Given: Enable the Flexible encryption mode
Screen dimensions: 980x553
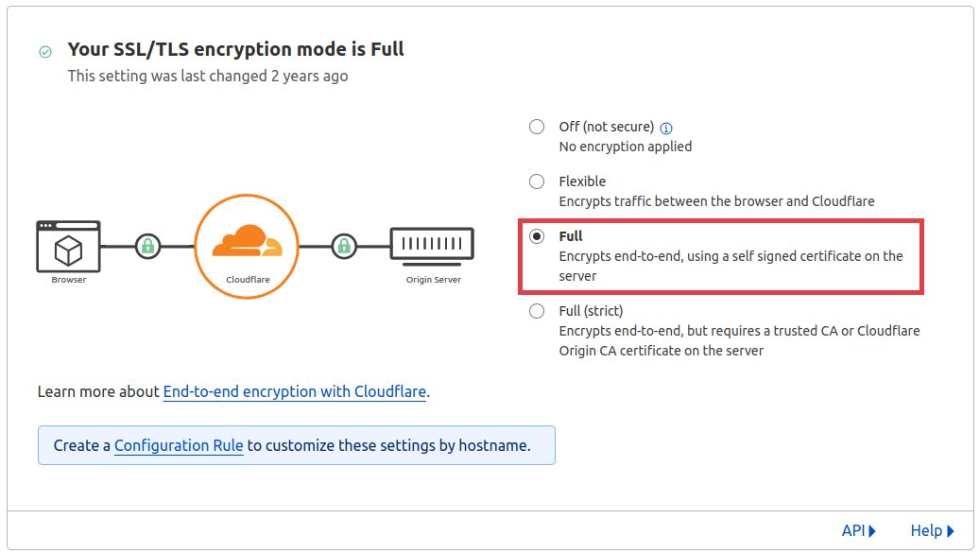Looking at the screenshot, I should [537, 181].
